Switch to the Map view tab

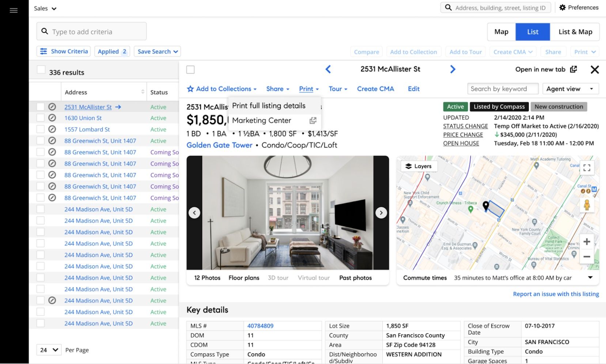(501, 32)
